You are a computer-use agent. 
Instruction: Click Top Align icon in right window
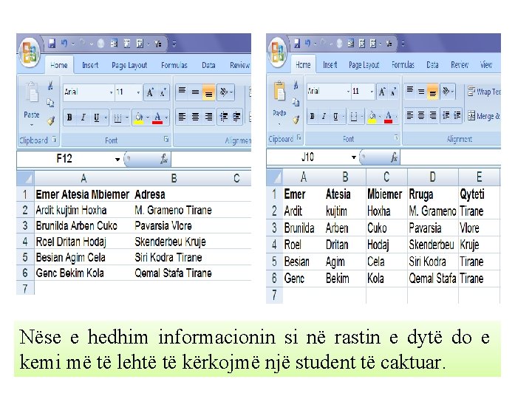point(410,91)
